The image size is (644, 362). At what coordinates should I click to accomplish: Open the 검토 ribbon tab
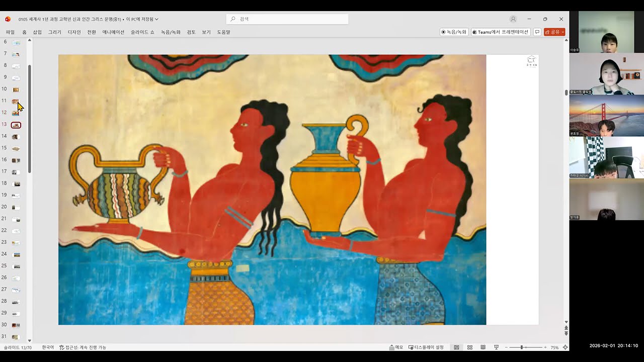191,32
